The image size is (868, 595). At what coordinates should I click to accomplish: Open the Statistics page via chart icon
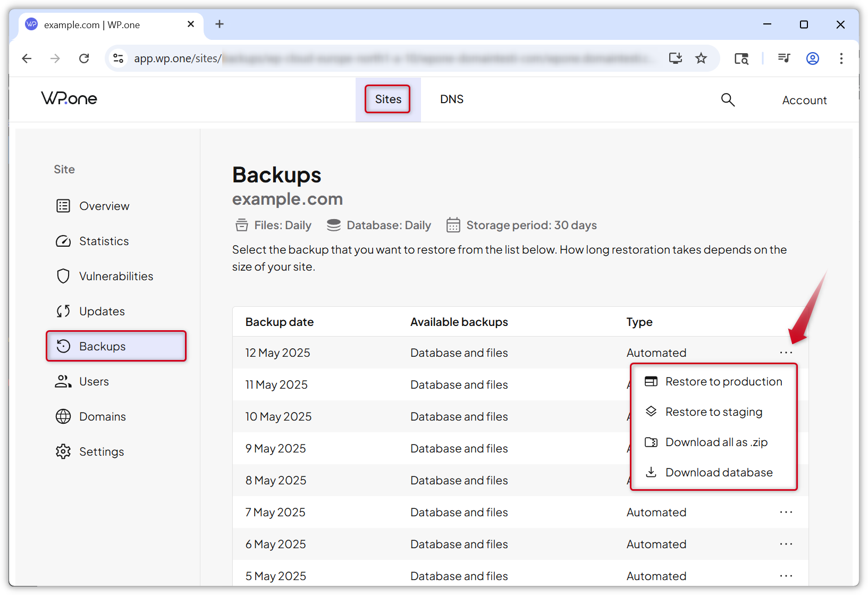pyautogui.click(x=63, y=241)
